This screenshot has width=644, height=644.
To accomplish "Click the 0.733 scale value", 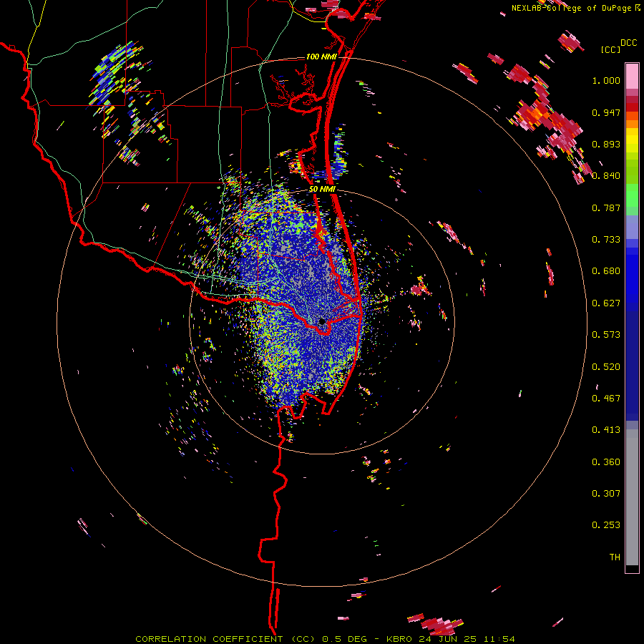I will 606,240.
